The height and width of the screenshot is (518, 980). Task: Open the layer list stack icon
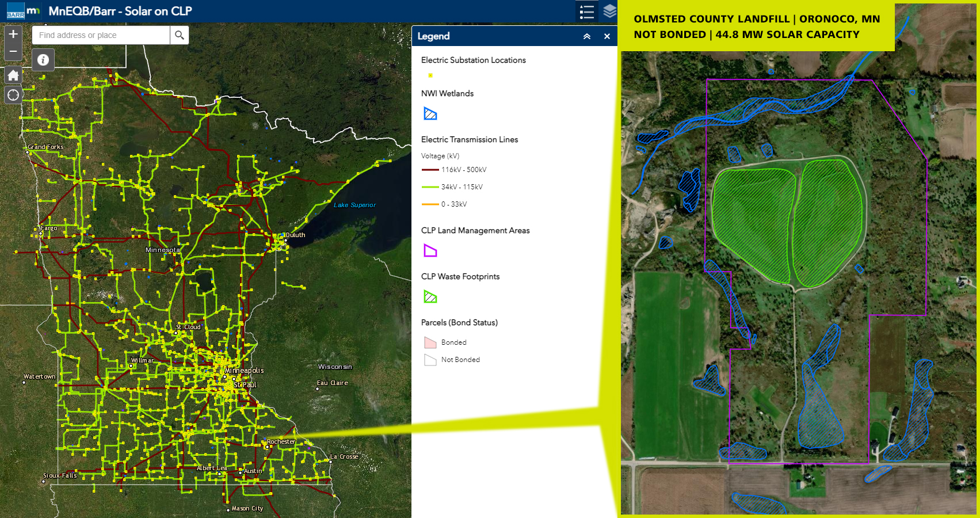click(609, 12)
